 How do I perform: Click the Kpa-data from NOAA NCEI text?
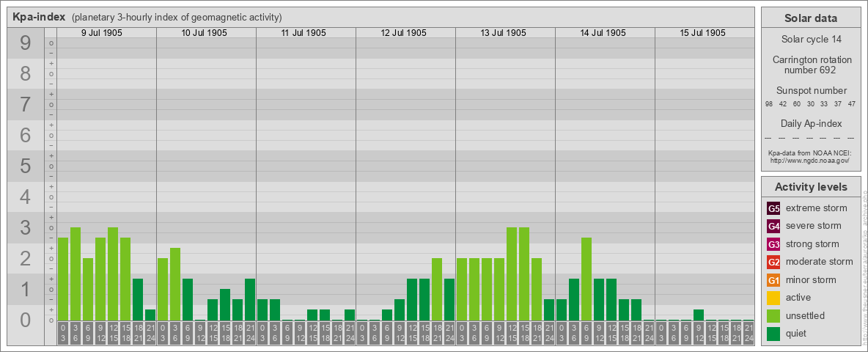(809, 153)
